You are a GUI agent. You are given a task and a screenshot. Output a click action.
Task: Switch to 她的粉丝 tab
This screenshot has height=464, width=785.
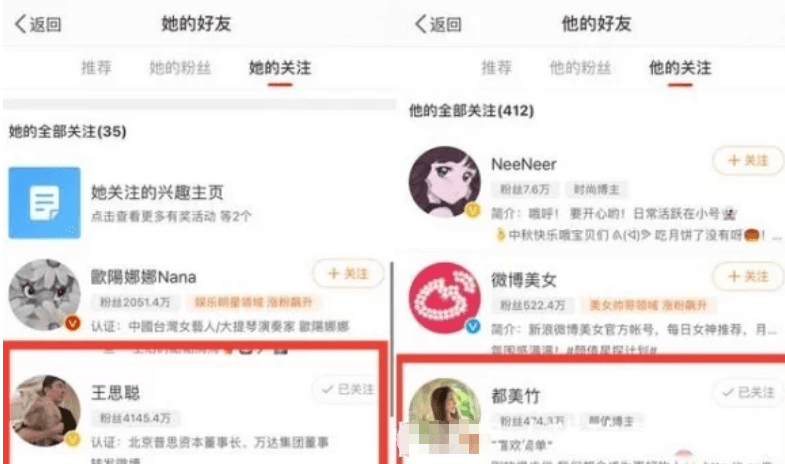pos(180,68)
